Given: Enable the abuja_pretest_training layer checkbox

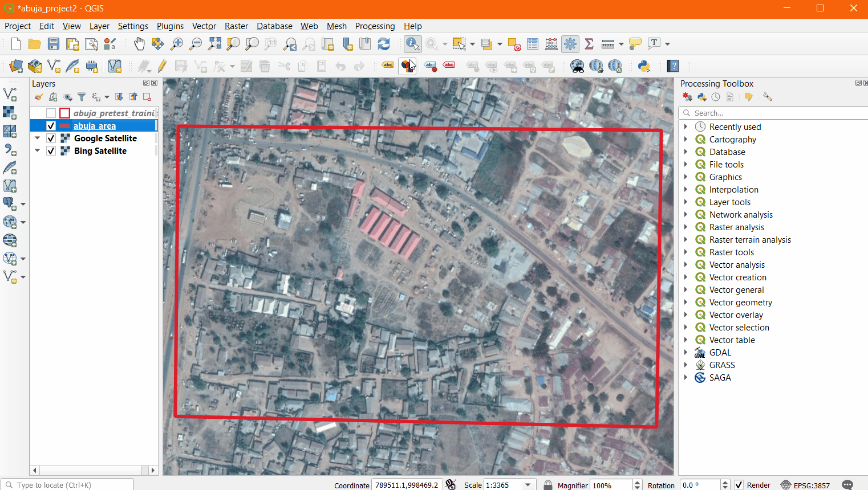Looking at the screenshot, I should pyautogui.click(x=51, y=113).
